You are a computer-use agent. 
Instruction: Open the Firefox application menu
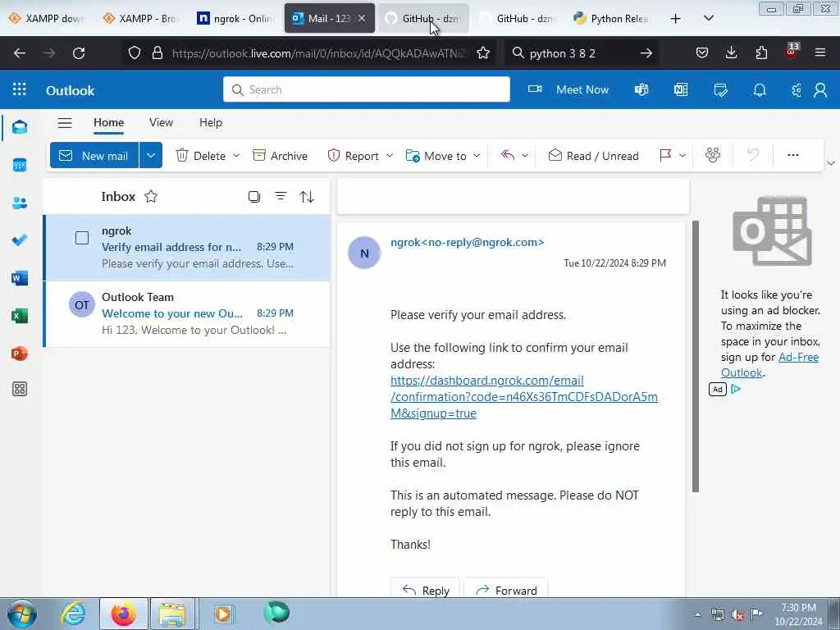820,52
